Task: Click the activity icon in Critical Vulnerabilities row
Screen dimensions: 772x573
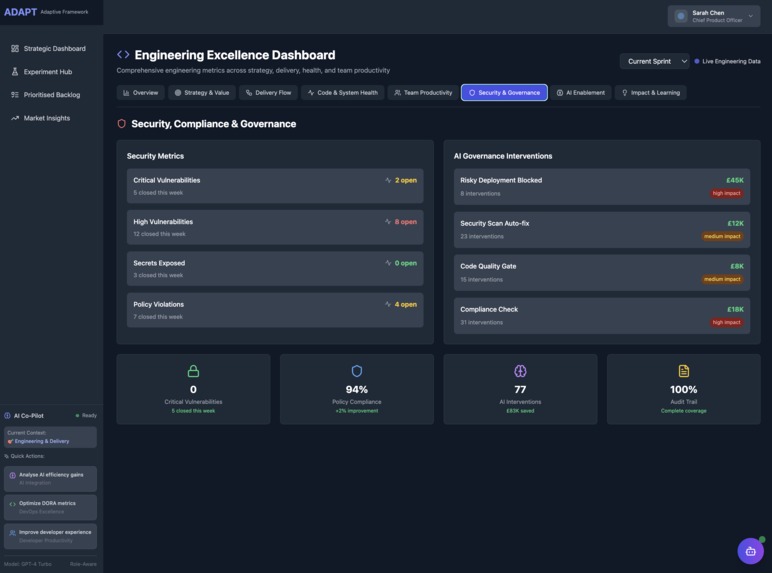Action: click(x=388, y=180)
